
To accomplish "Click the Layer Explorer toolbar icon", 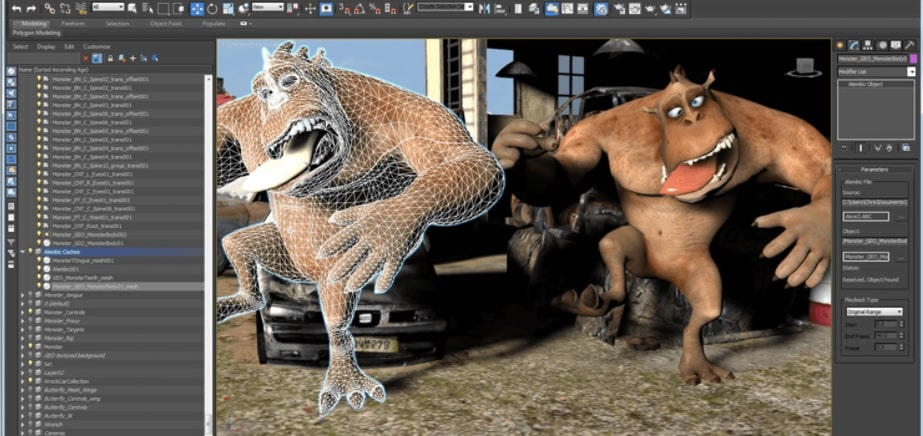I will [535, 8].
